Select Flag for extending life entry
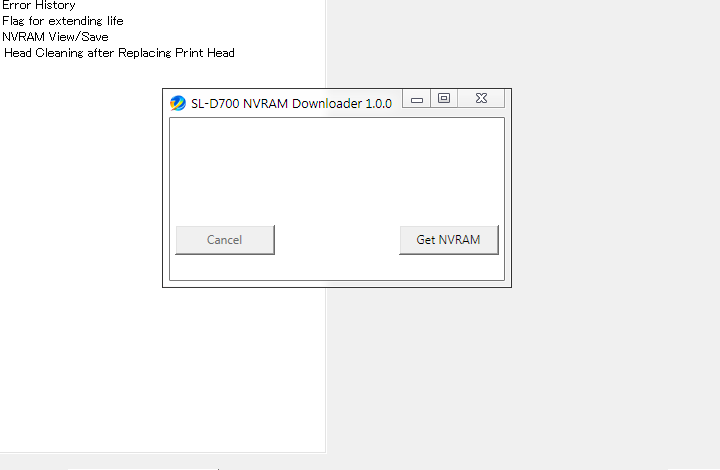The width and height of the screenshot is (720, 470). tap(63, 21)
